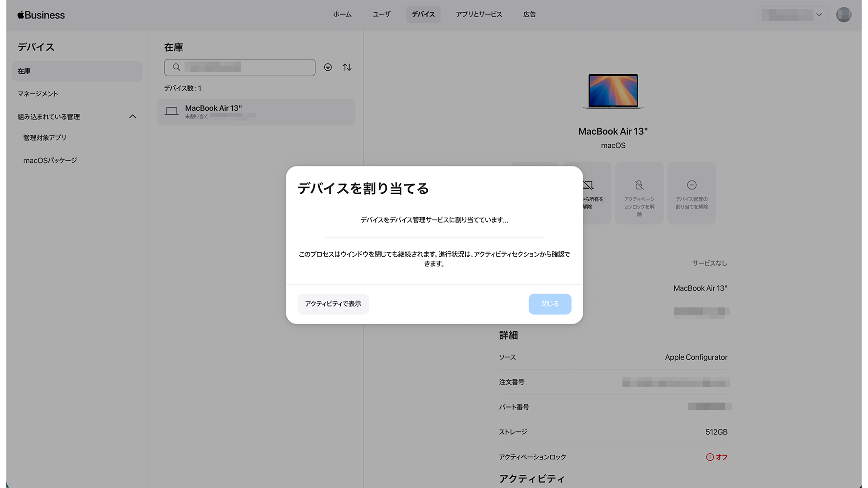Collapse the 組み込まれている管理 section chevron

(x=133, y=117)
